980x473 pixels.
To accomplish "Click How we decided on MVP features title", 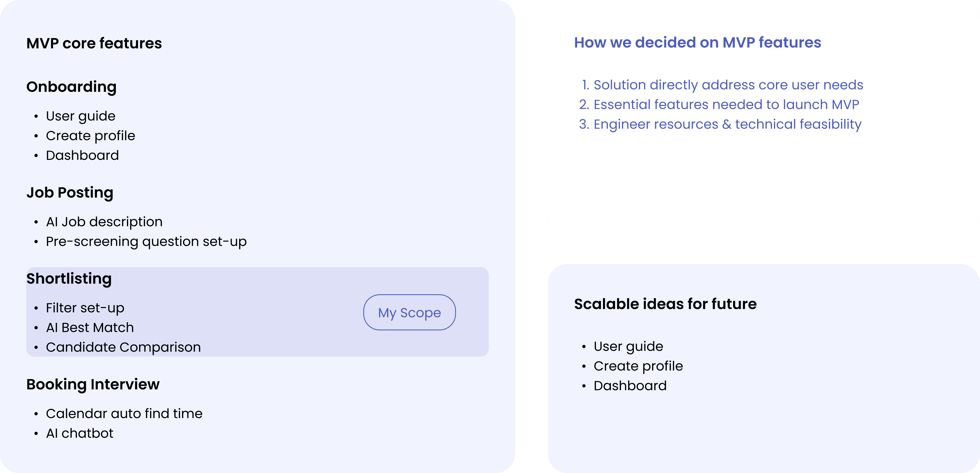I will [x=697, y=43].
